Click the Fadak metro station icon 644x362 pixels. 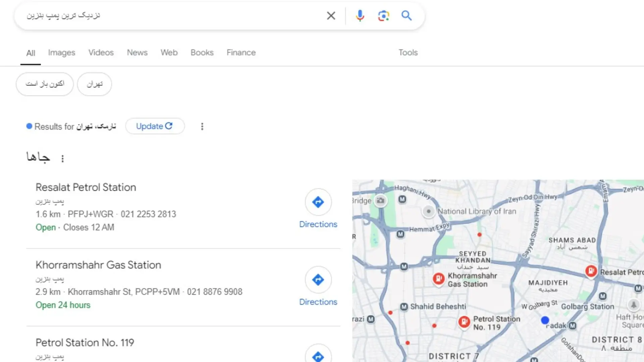pyautogui.click(x=573, y=325)
